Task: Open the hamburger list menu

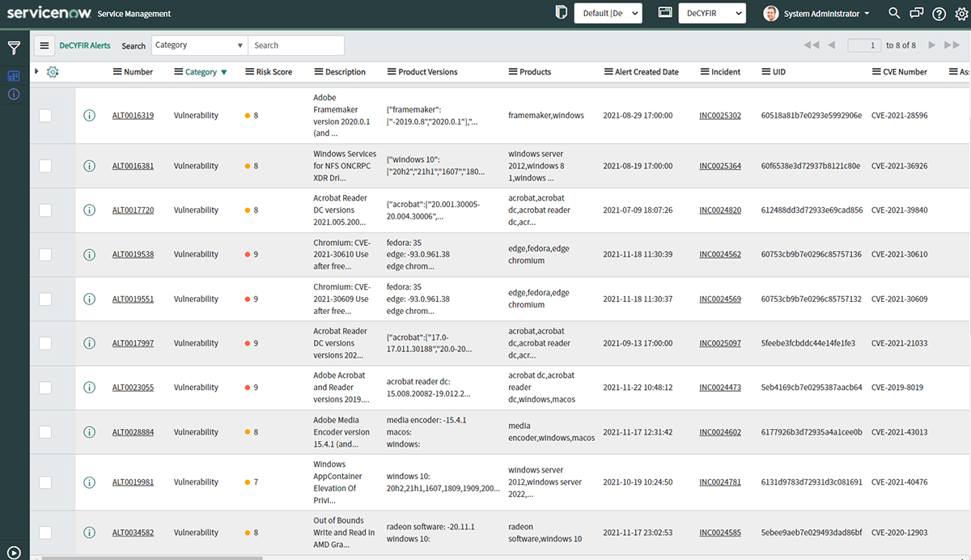Action: (44, 45)
